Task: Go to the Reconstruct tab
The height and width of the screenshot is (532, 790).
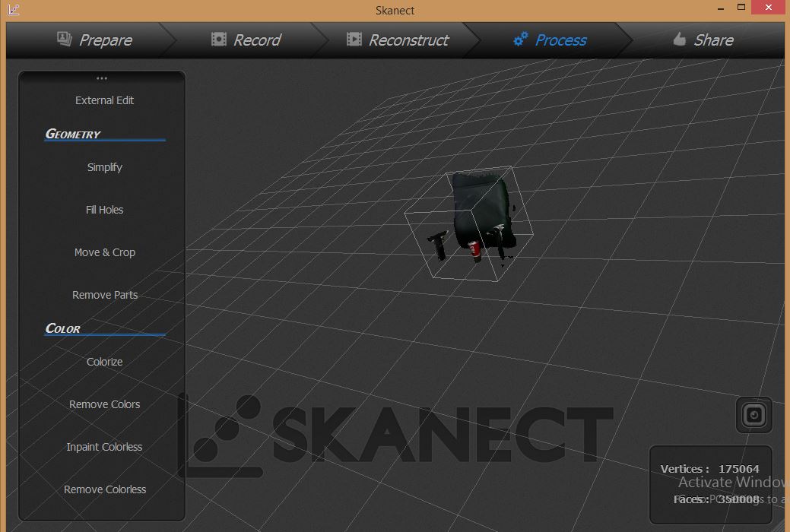Action: pyautogui.click(x=397, y=40)
